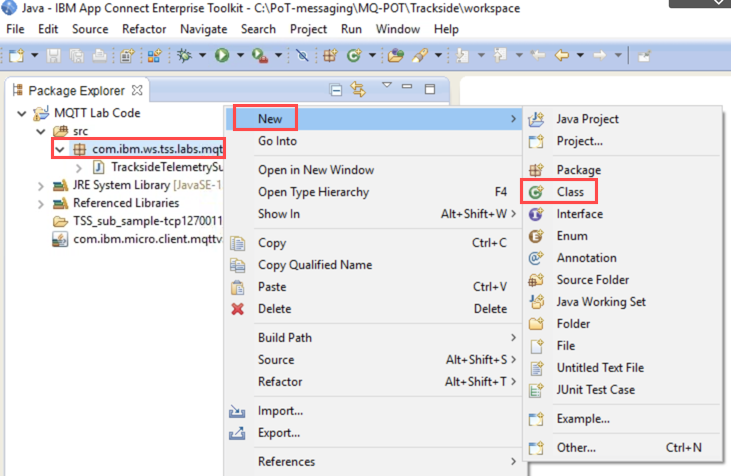Viewport: 731px width, 476px height.
Task: Click the Search flashlight toolbar icon
Action: pos(420,56)
